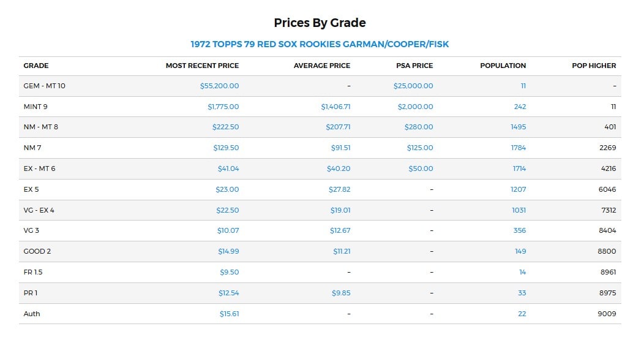
Task: Open the NM 7 average price $91.51
Action: 341,148
